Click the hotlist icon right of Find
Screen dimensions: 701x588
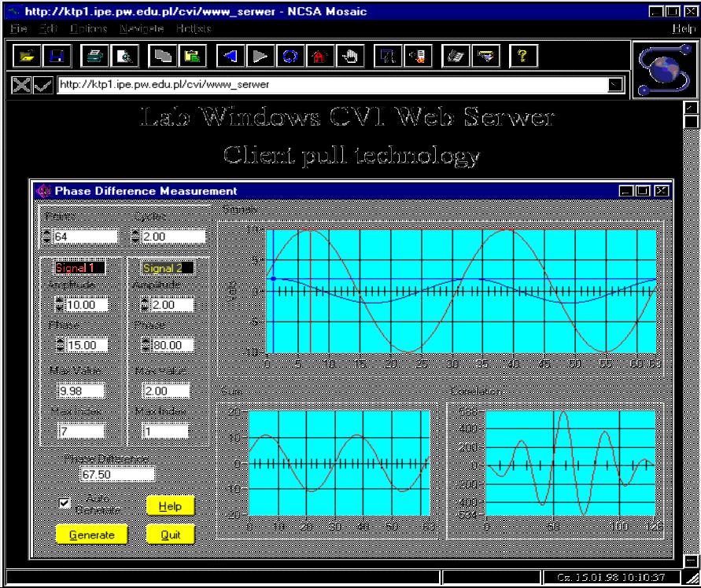(x=418, y=57)
